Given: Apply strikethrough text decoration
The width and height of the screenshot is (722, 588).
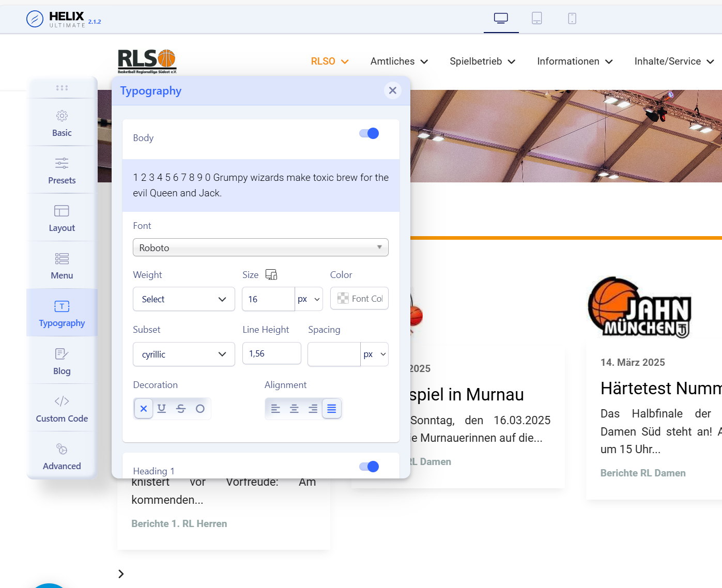Looking at the screenshot, I should pyautogui.click(x=181, y=409).
